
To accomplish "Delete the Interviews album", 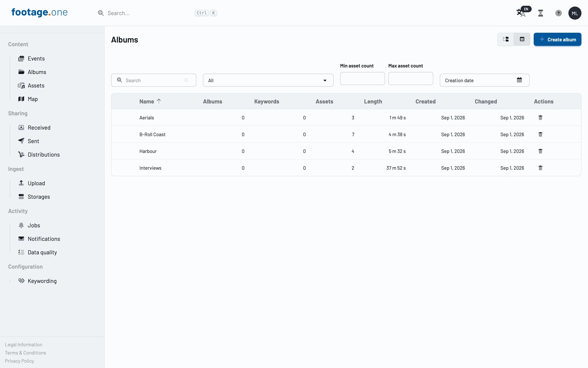I will click(540, 168).
